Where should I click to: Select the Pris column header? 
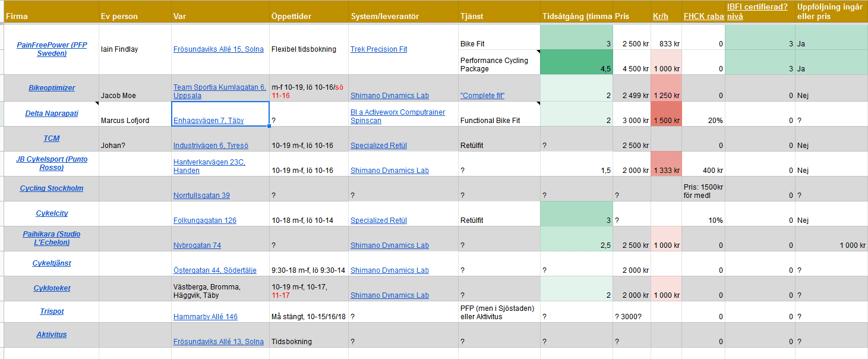[x=632, y=12]
